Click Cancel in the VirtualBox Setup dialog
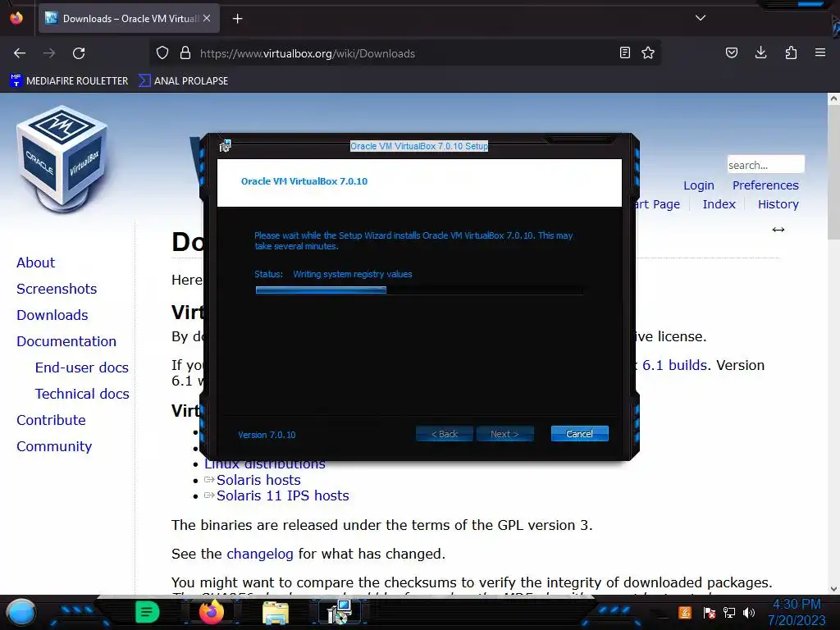The height and width of the screenshot is (630, 840). pyautogui.click(x=580, y=434)
